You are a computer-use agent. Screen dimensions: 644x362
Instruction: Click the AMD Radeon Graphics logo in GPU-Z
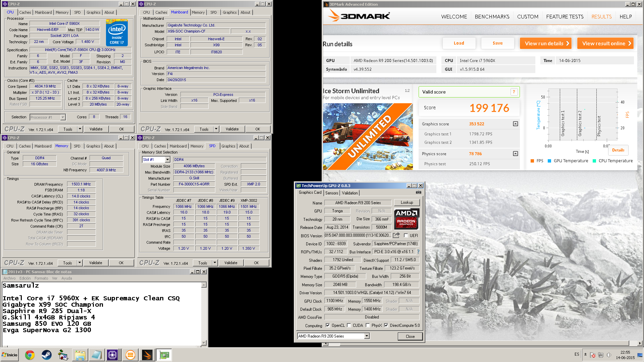coord(406,219)
